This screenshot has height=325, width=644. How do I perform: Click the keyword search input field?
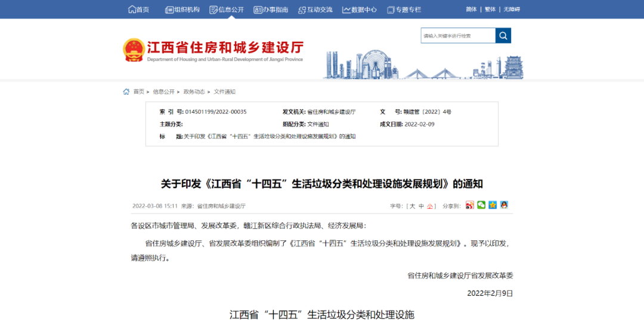pyautogui.click(x=458, y=36)
